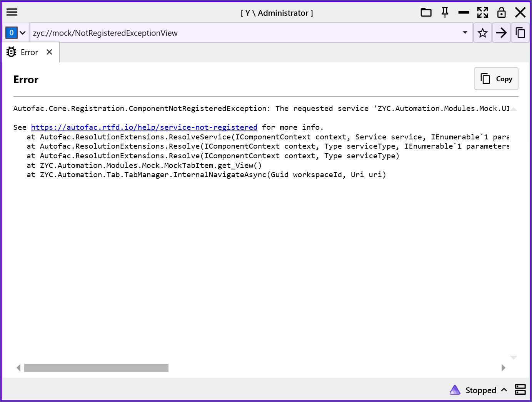The height and width of the screenshot is (402, 532).
Task: Toggle the lock icon in title bar
Action: pyautogui.click(x=502, y=13)
